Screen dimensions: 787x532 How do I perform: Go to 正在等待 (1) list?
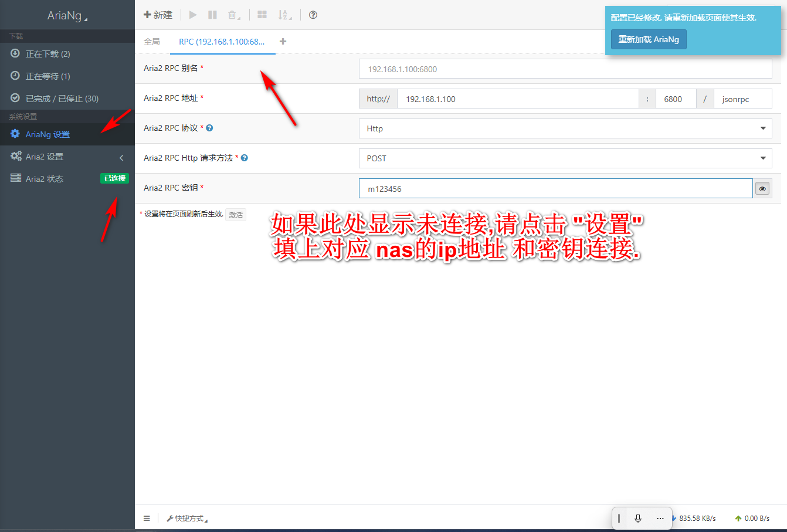(67, 76)
